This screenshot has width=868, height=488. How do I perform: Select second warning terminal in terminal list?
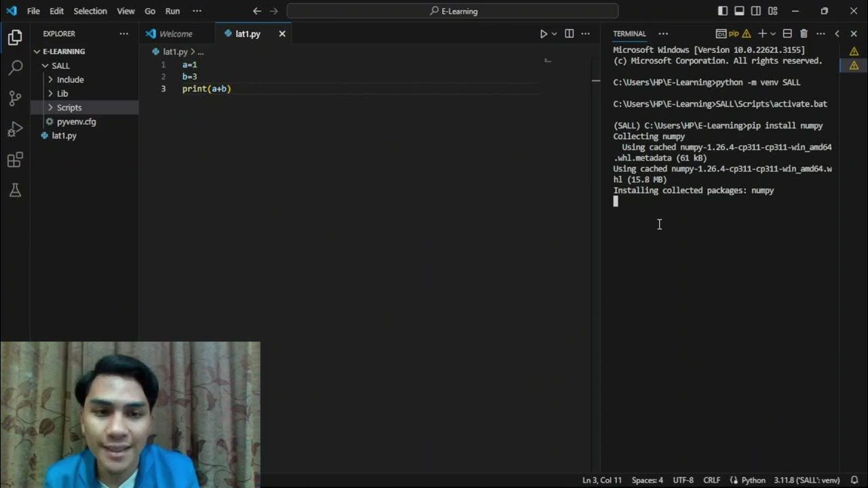point(854,65)
